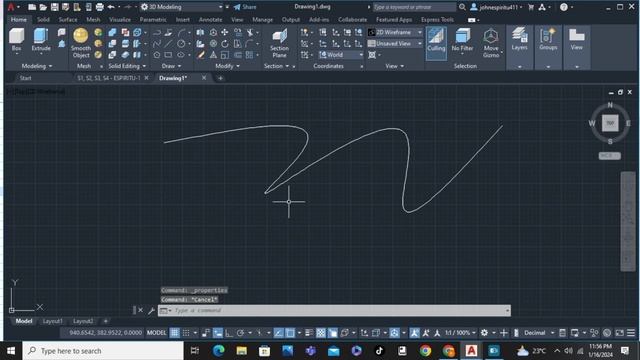This screenshot has width=640, height=360.
Task: Open the World UCS dropdown
Action: [341, 55]
